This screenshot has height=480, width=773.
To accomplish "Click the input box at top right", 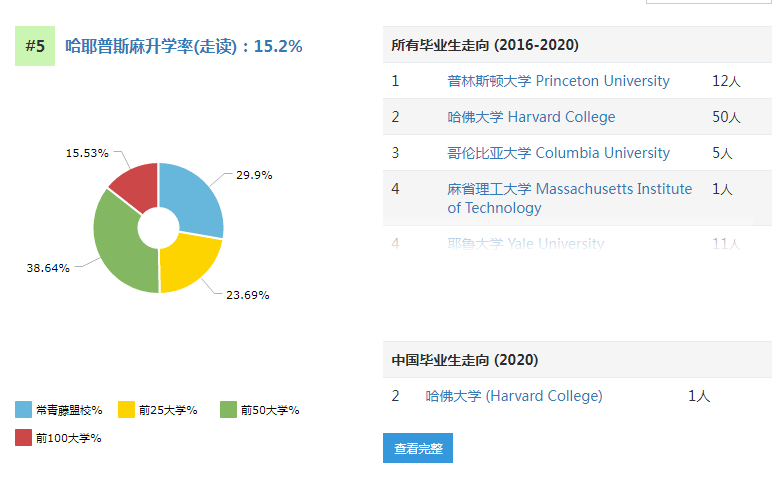I will coord(708,2).
